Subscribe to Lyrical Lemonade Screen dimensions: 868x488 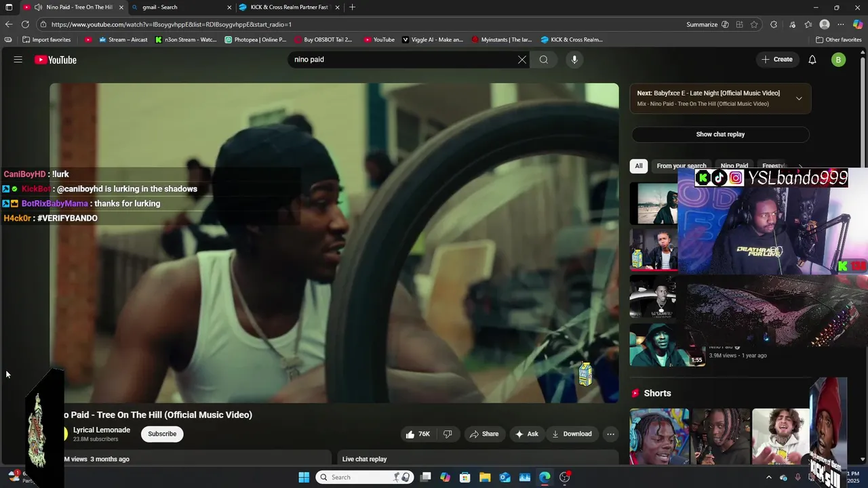(162, 434)
